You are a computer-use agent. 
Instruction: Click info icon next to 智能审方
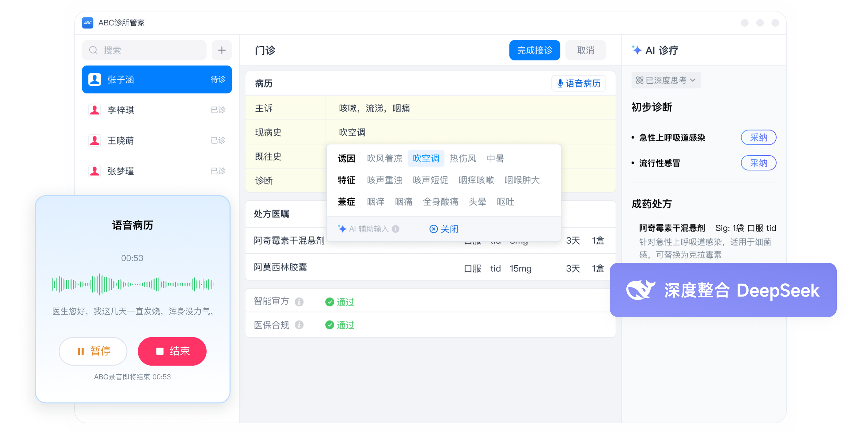pyautogui.click(x=299, y=302)
